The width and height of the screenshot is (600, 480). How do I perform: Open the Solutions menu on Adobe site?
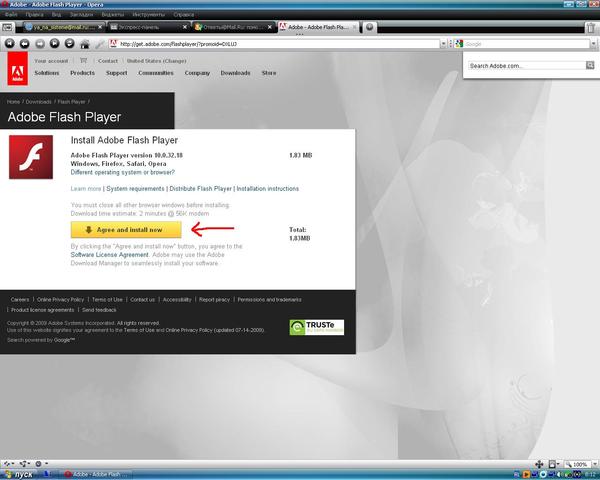(47, 73)
